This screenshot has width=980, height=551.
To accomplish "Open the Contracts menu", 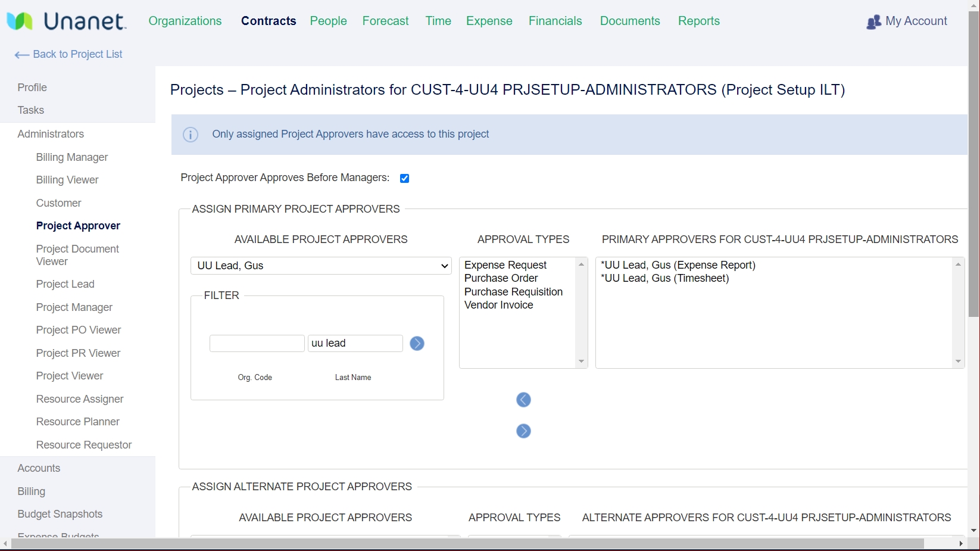I will click(x=269, y=20).
